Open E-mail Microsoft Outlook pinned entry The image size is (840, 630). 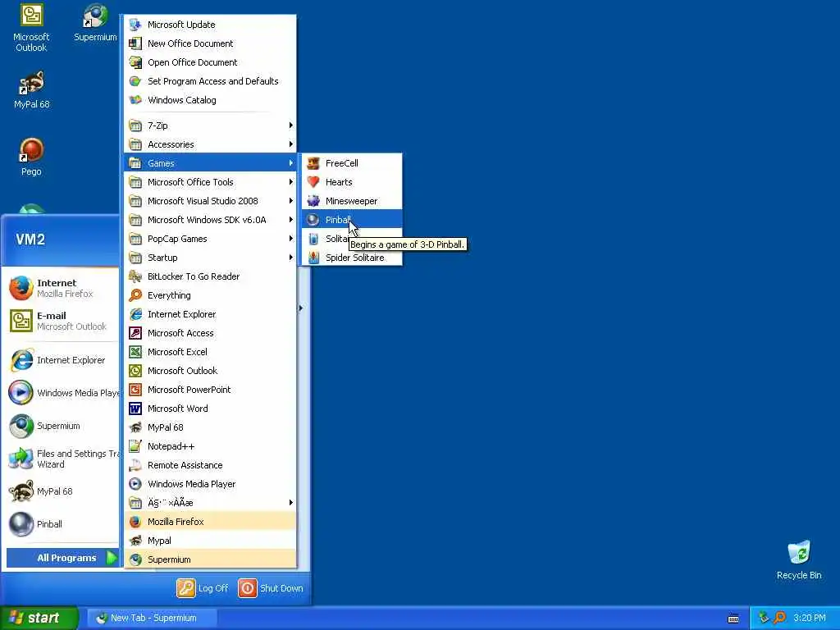(62, 321)
